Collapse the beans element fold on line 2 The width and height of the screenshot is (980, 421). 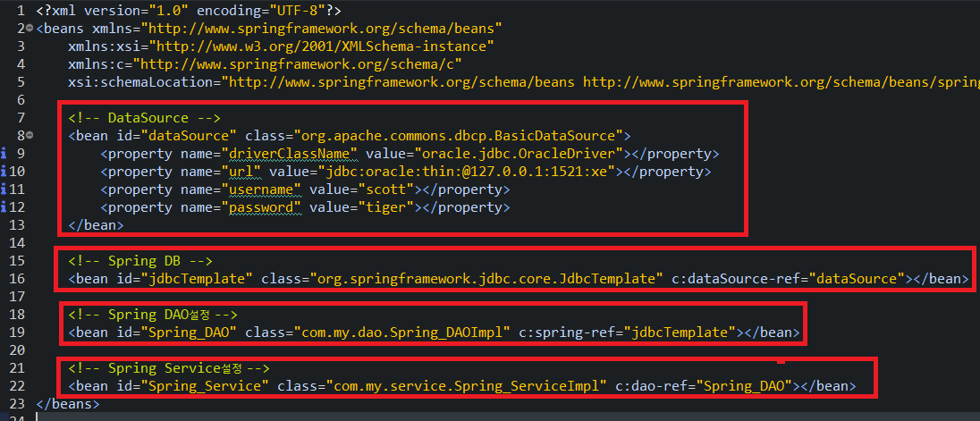pyautogui.click(x=30, y=28)
